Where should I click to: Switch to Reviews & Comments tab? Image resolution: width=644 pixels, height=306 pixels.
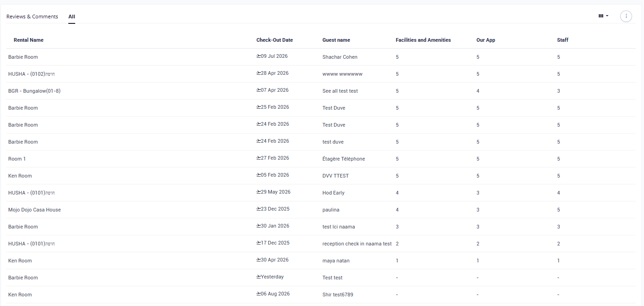coord(32,17)
